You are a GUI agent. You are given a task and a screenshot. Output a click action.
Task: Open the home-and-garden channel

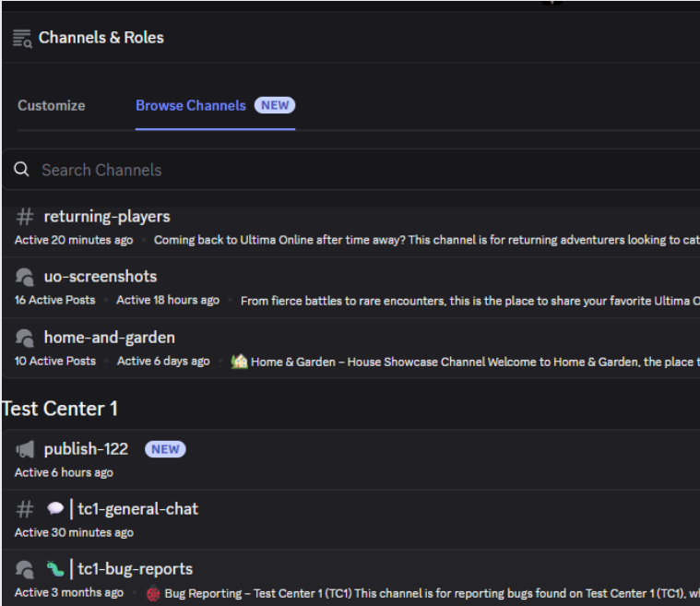click(109, 338)
